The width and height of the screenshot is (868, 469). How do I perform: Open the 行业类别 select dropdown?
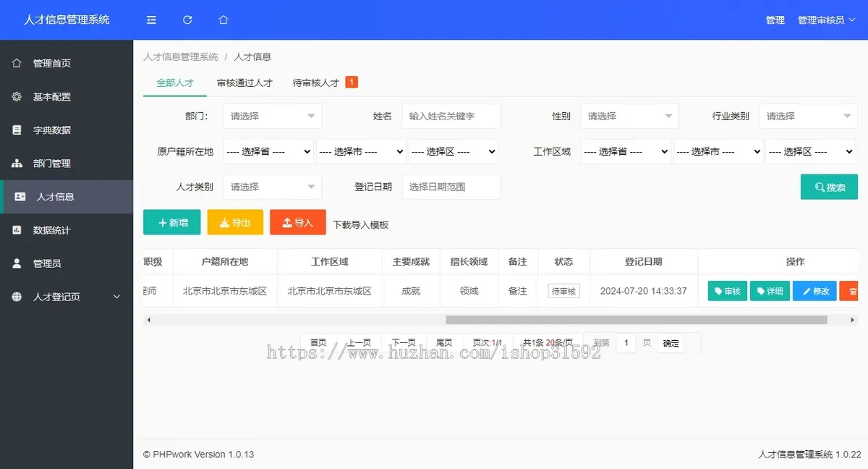(x=809, y=116)
